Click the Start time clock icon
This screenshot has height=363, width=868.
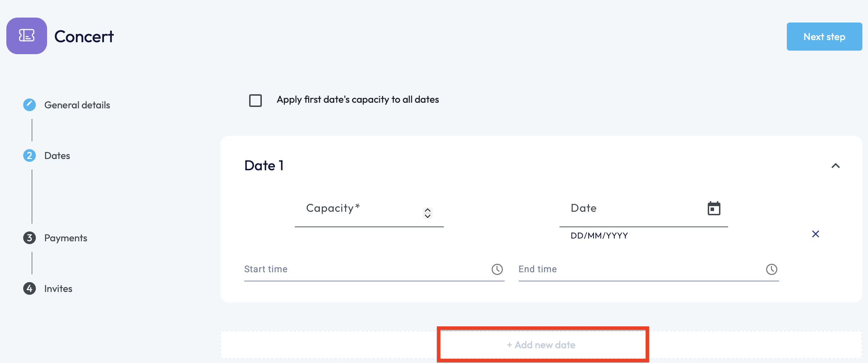[497, 269]
